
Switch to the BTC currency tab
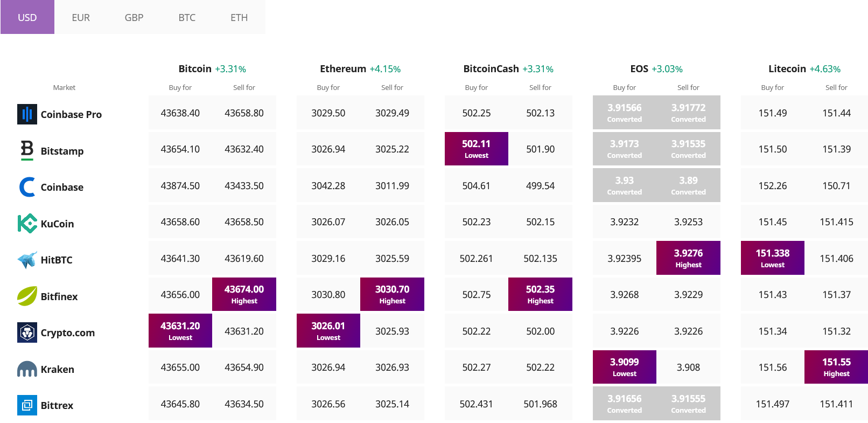tap(187, 17)
